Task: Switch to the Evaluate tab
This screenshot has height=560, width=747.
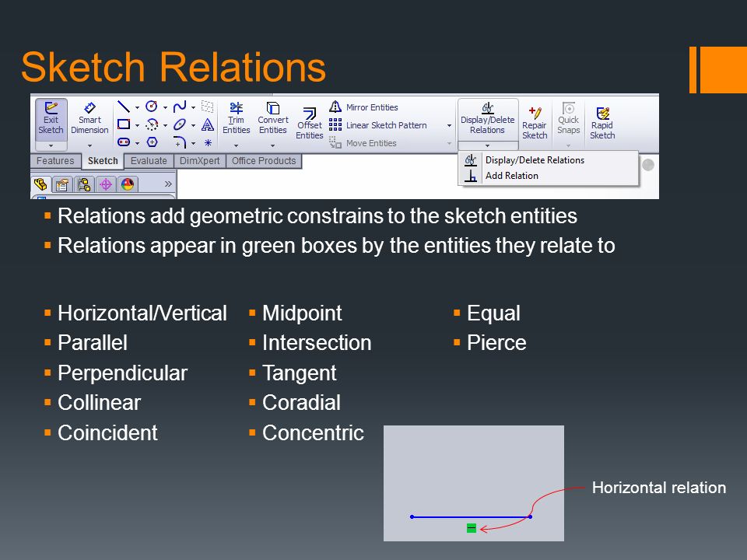Action: pyautogui.click(x=149, y=161)
